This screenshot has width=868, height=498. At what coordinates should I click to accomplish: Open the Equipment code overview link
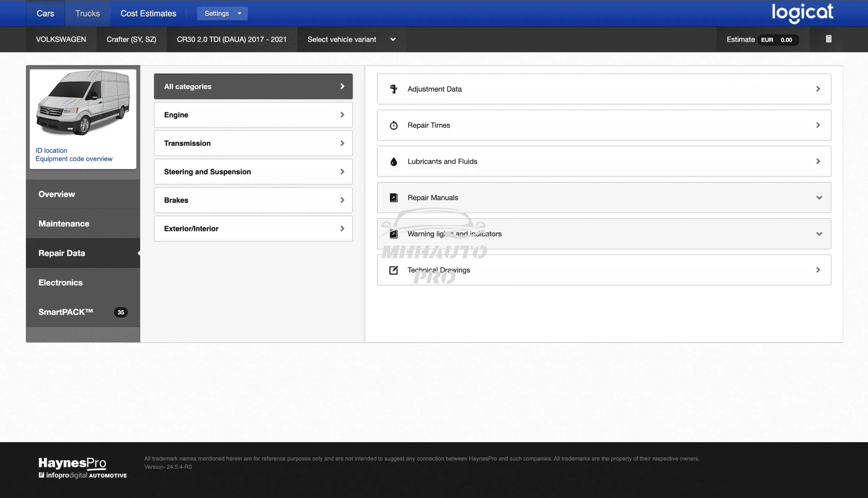(x=74, y=159)
